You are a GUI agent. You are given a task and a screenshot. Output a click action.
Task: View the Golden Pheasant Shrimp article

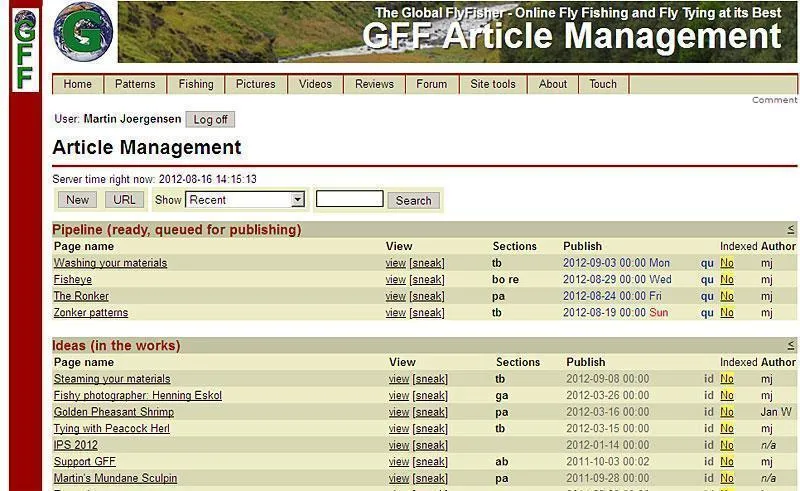click(x=399, y=412)
